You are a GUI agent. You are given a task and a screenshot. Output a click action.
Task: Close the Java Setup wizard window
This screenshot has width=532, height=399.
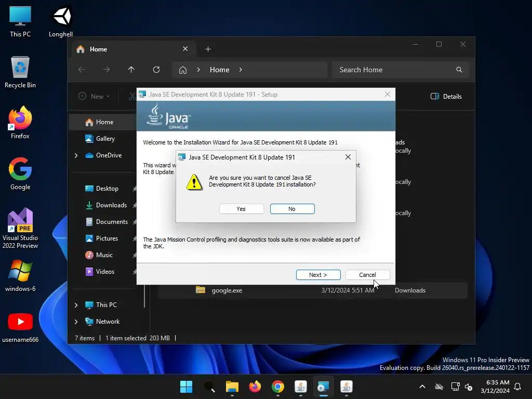388,95
